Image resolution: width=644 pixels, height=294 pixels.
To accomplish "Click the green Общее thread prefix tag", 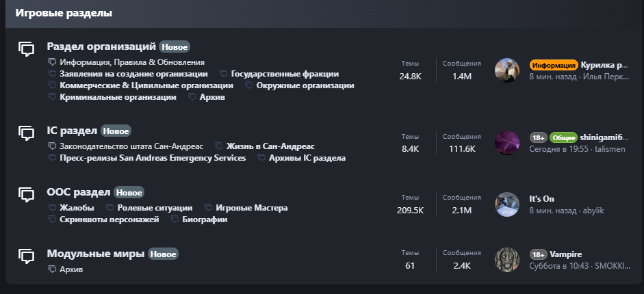I will point(563,137).
